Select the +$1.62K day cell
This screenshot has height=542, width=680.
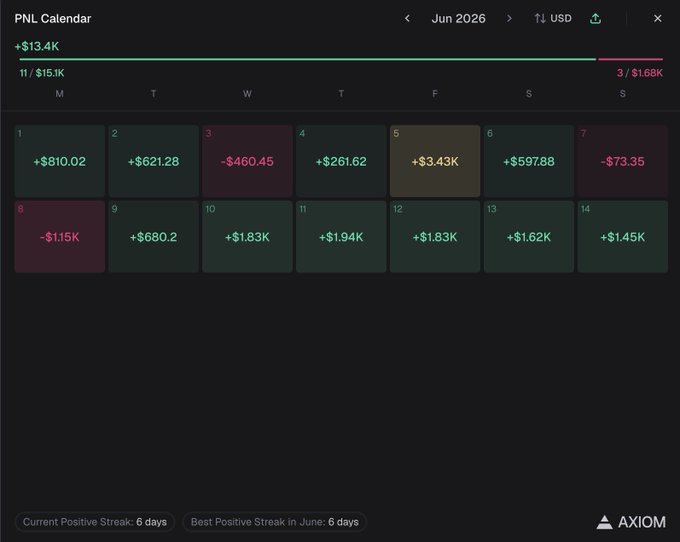click(529, 236)
